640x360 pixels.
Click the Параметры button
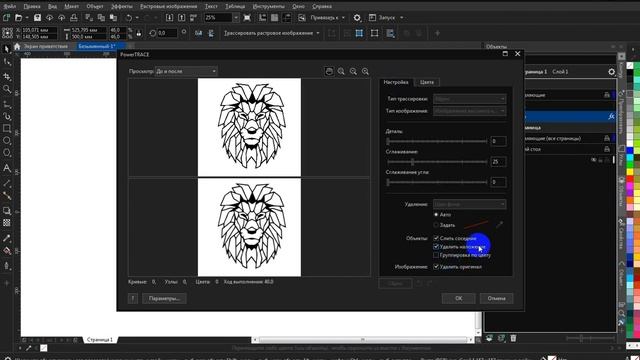(164, 298)
